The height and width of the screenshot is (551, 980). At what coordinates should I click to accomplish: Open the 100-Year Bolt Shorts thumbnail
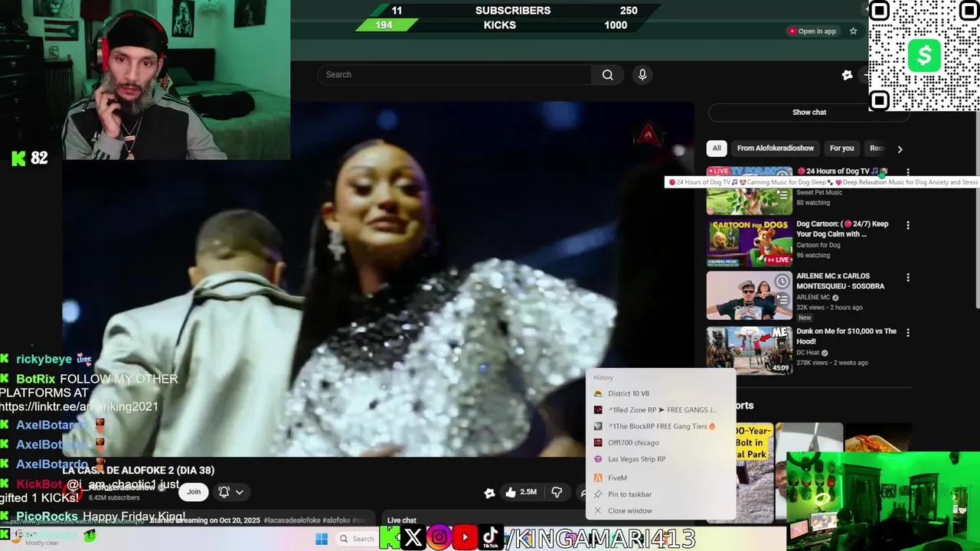[755, 471]
